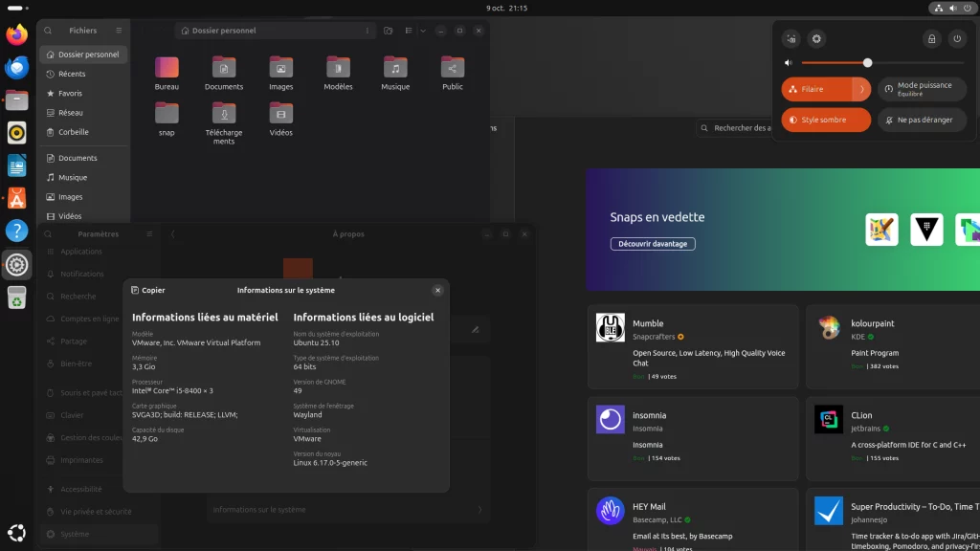Expand the Filaire network submenu arrow

(x=861, y=89)
